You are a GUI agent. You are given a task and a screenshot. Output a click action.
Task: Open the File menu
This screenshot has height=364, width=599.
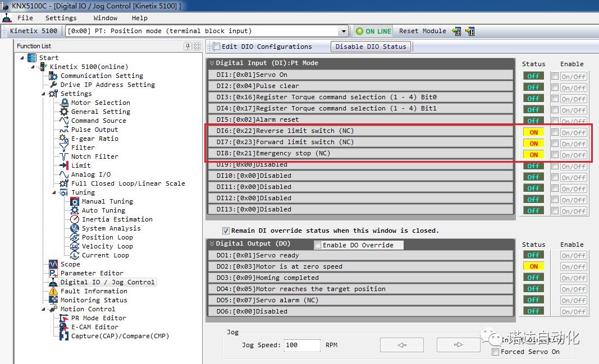(x=25, y=18)
